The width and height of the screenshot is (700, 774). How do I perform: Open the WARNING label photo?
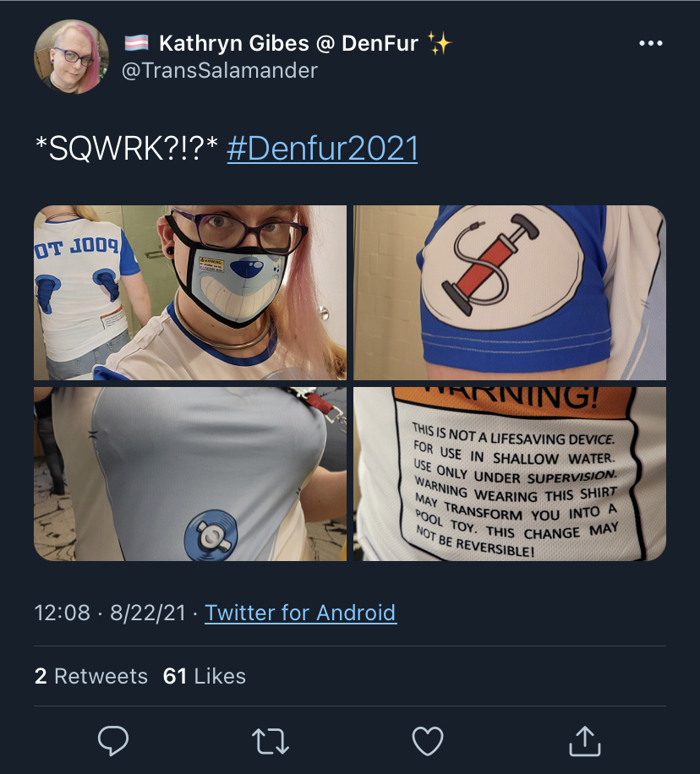tap(510, 474)
